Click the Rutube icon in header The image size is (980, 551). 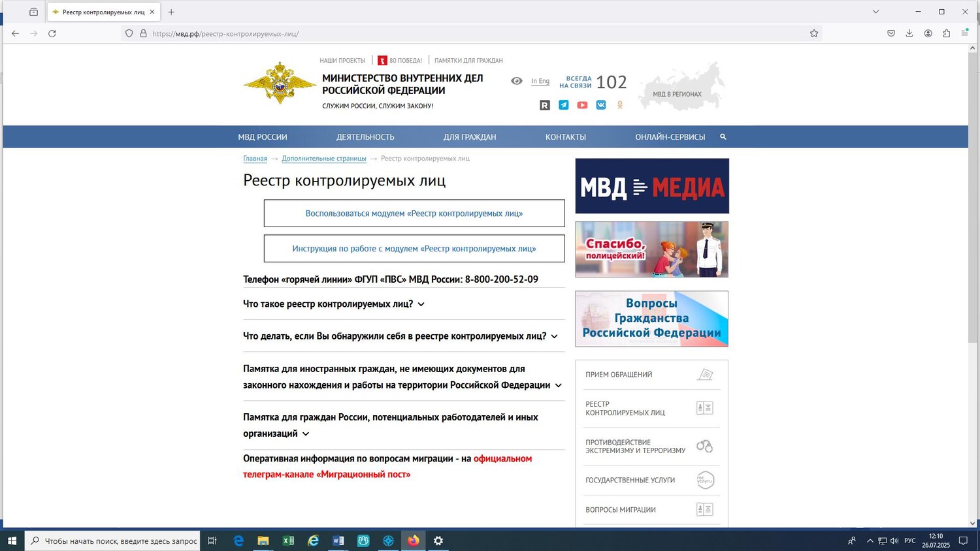pyautogui.click(x=544, y=105)
